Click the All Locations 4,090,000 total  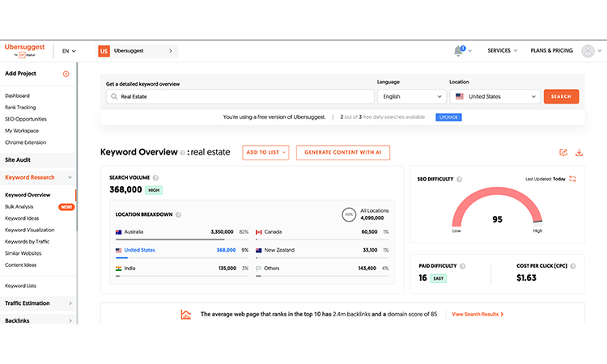tap(372, 218)
